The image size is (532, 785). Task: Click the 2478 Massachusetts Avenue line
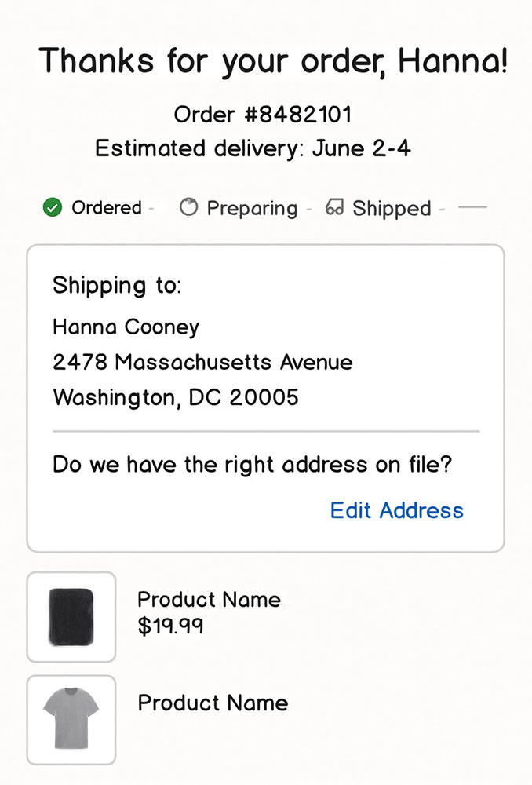click(202, 362)
